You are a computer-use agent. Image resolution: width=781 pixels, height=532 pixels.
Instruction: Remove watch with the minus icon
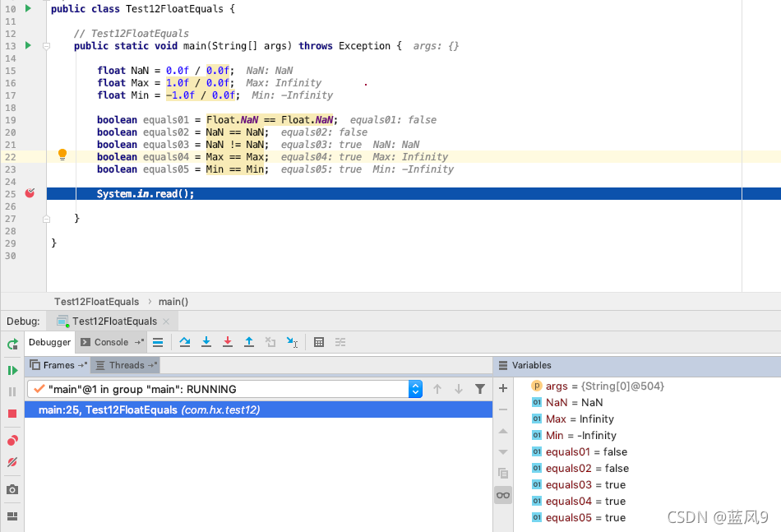503,409
